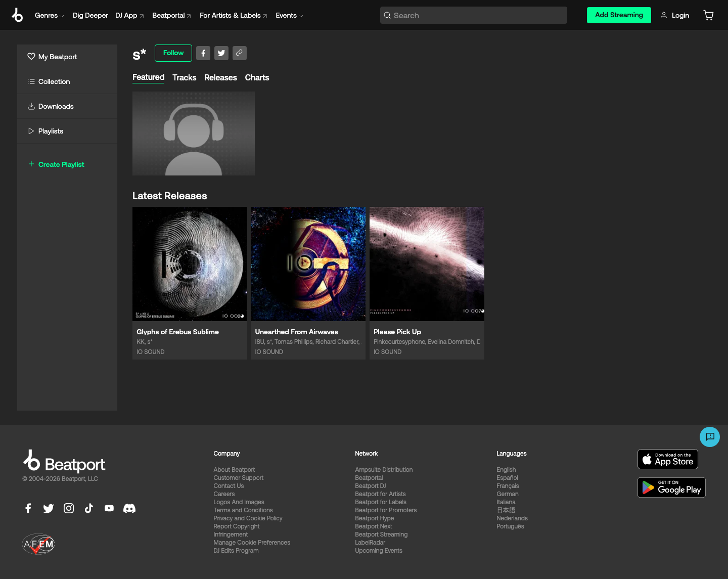
Task: Open Unearthed From Airwaves cover art
Action: pyautogui.click(x=308, y=264)
